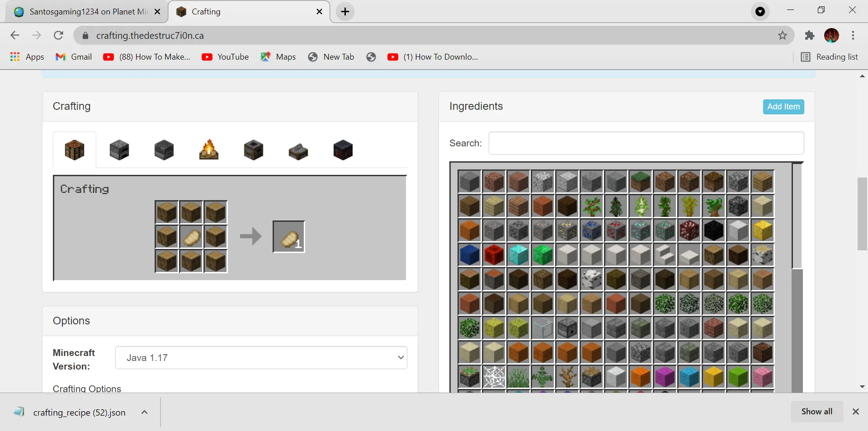The image size is (868, 431).
Task: Click the Add Item button
Action: click(783, 107)
